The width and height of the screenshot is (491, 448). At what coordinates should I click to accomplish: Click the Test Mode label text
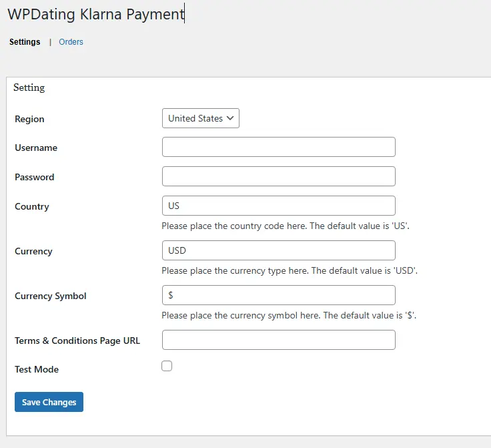click(37, 369)
